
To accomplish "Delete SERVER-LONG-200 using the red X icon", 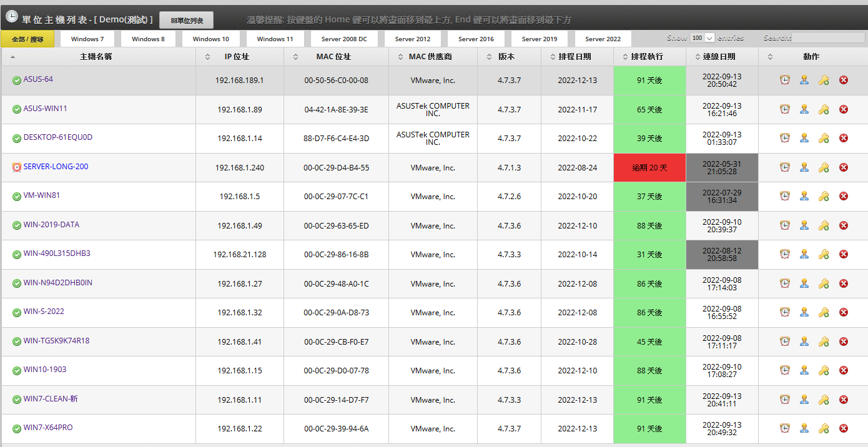I will pos(844,167).
